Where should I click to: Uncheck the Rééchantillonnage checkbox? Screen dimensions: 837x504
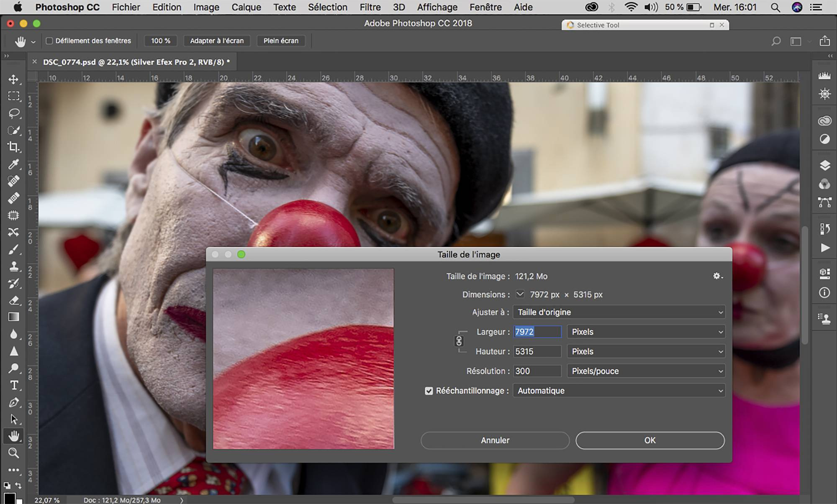click(x=429, y=391)
